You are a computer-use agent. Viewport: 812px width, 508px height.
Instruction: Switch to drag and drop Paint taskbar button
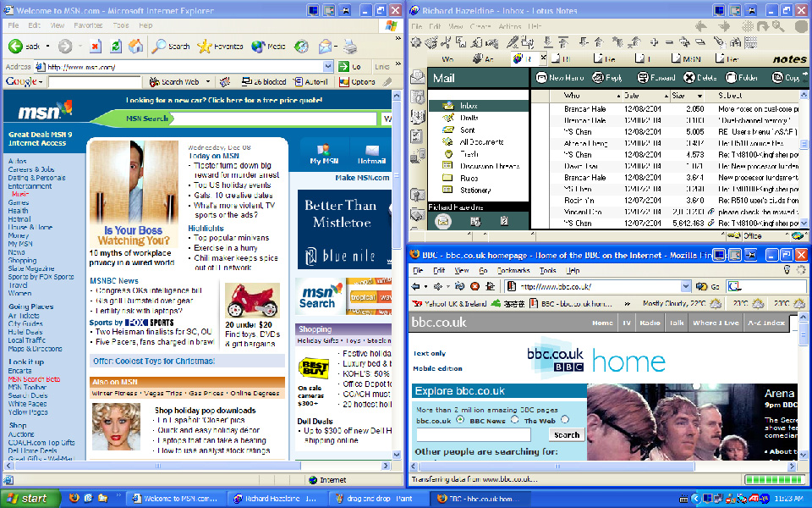(379, 499)
